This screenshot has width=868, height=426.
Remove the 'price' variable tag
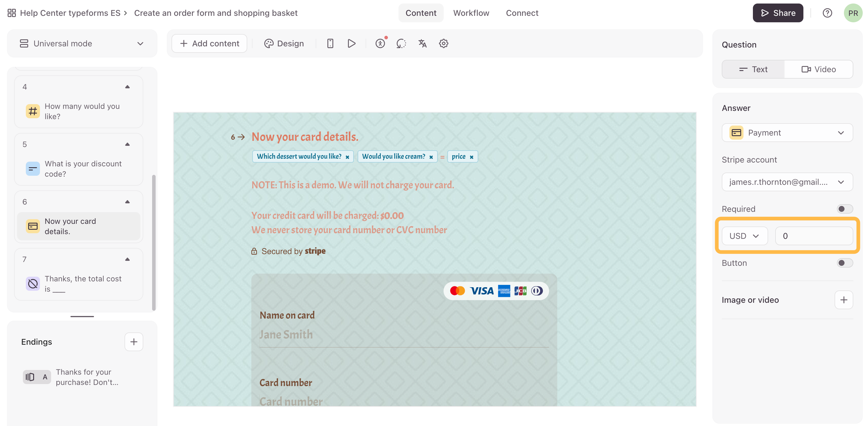tap(472, 157)
